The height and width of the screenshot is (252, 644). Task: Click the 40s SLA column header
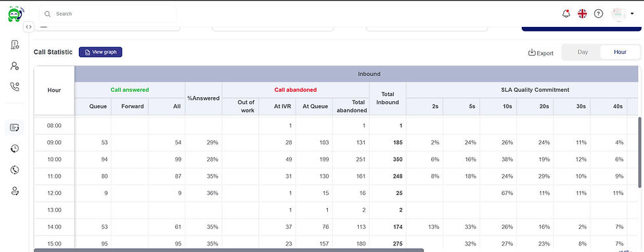tap(609, 106)
